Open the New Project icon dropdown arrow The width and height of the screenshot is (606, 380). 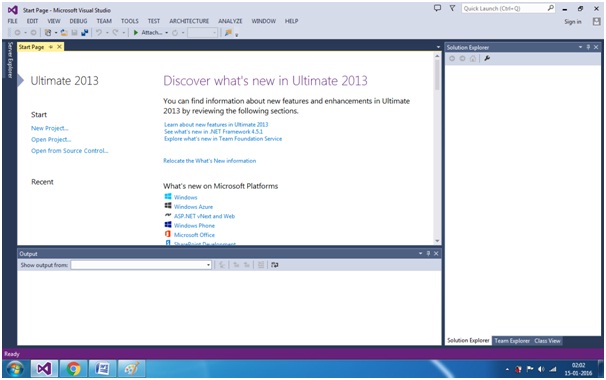(56, 33)
